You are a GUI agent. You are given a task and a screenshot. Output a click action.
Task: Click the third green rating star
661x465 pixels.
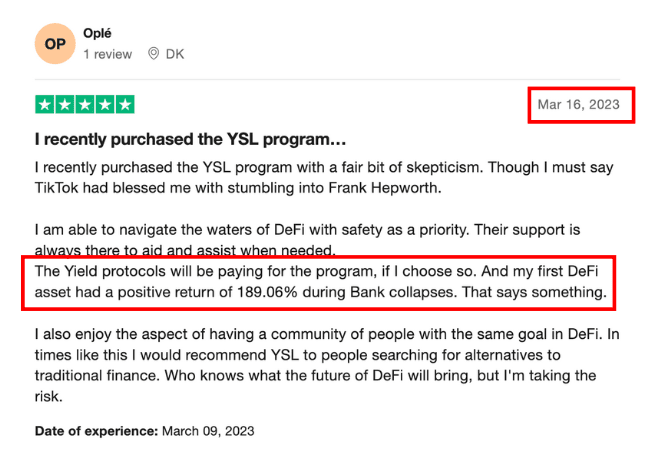(85, 104)
